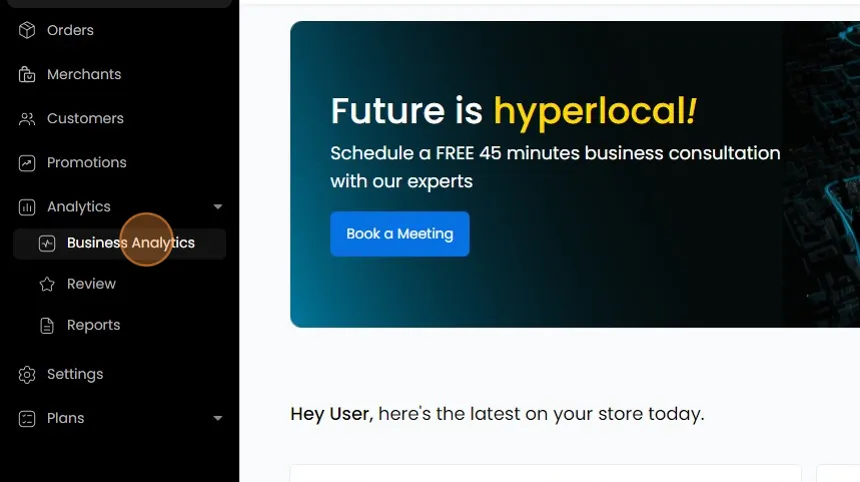The height and width of the screenshot is (482, 860).
Task: Select the Analytics menu label
Action: [78, 207]
